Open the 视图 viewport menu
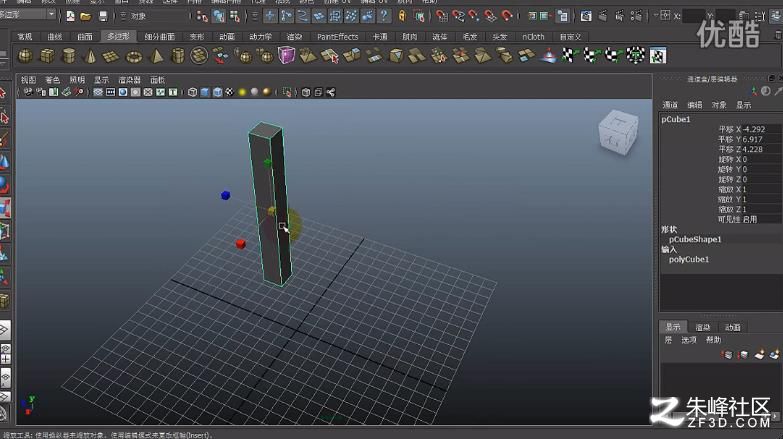This screenshot has height=439, width=783. [x=28, y=80]
